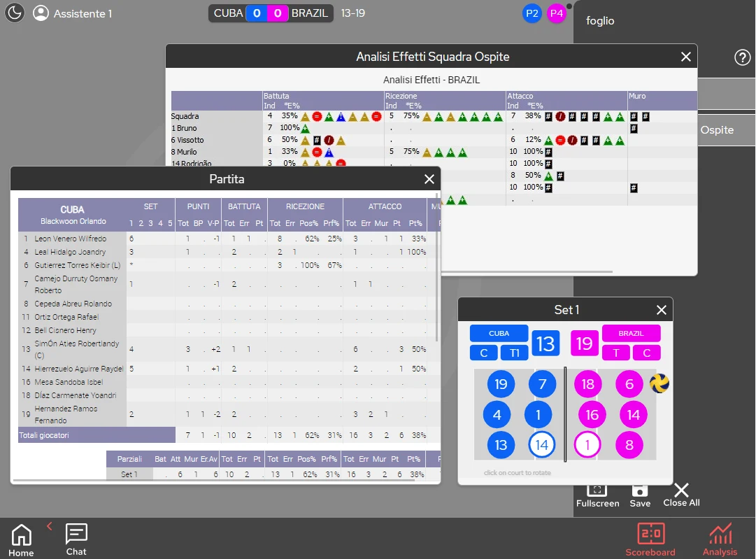The image size is (756, 559).
Task: Click the ATTACCO column header in Partita
Action: pyautogui.click(x=385, y=206)
